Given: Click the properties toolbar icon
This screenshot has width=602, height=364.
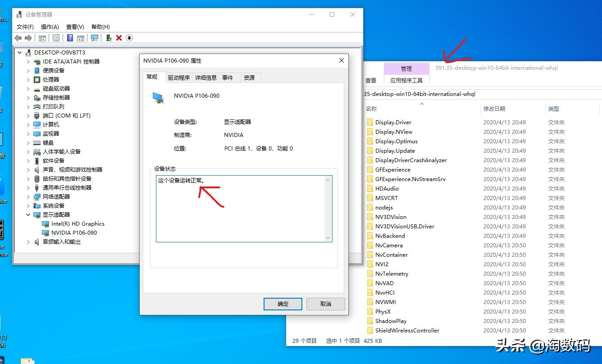Looking at the screenshot, I should [x=56, y=38].
